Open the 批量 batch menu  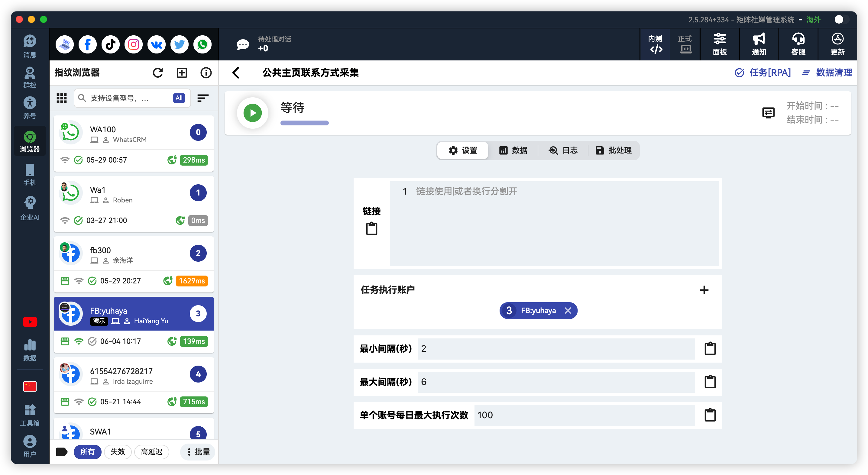[198, 452]
